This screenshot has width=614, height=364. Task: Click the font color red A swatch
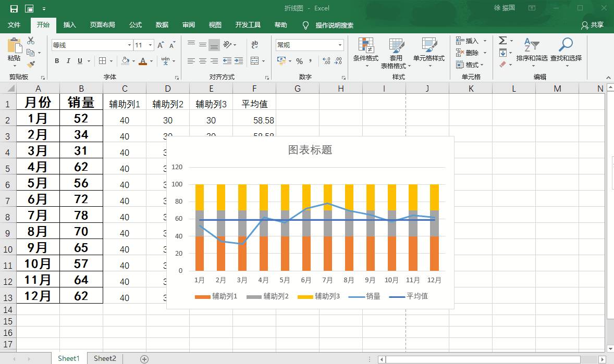point(142,61)
